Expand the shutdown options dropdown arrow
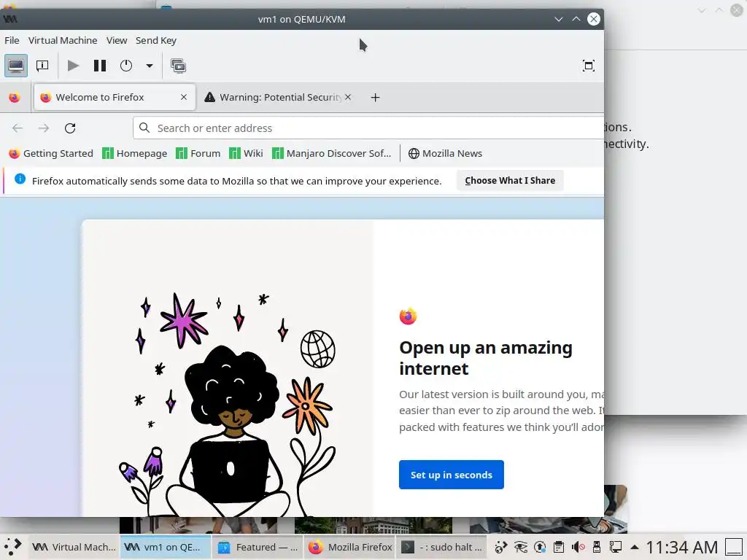 tap(149, 66)
